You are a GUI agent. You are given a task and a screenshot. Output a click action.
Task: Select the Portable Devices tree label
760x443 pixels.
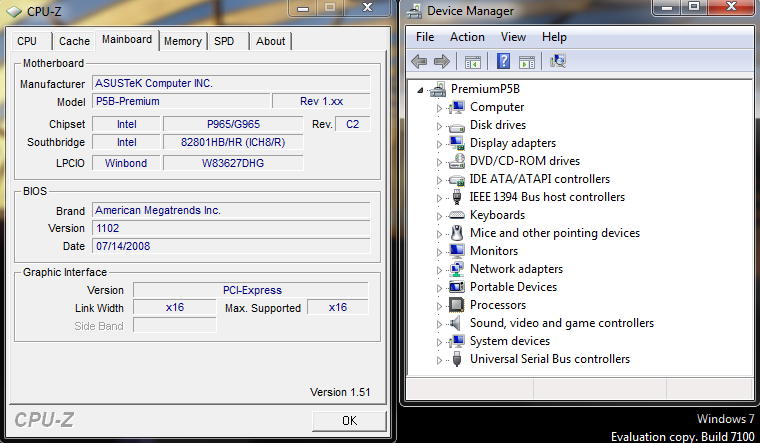coord(513,287)
